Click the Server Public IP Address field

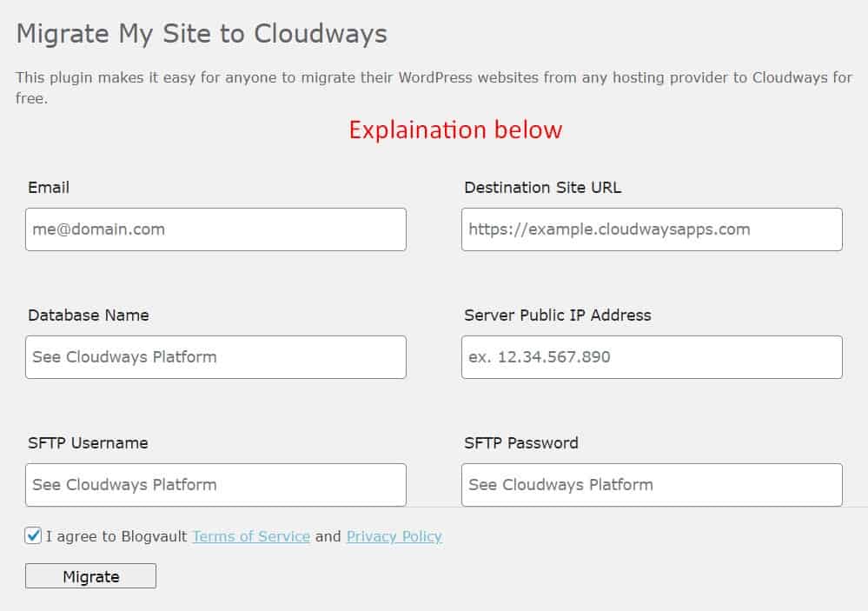[x=653, y=357]
